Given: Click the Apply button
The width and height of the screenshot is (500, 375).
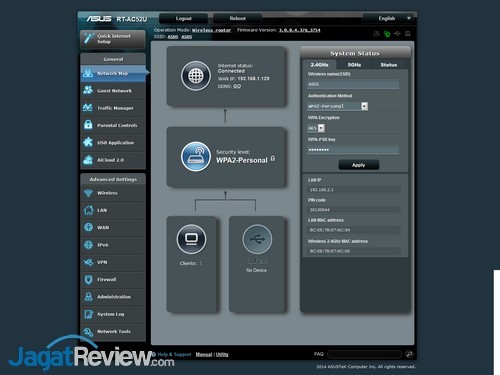Looking at the screenshot, I should pyautogui.click(x=359, y=165).
